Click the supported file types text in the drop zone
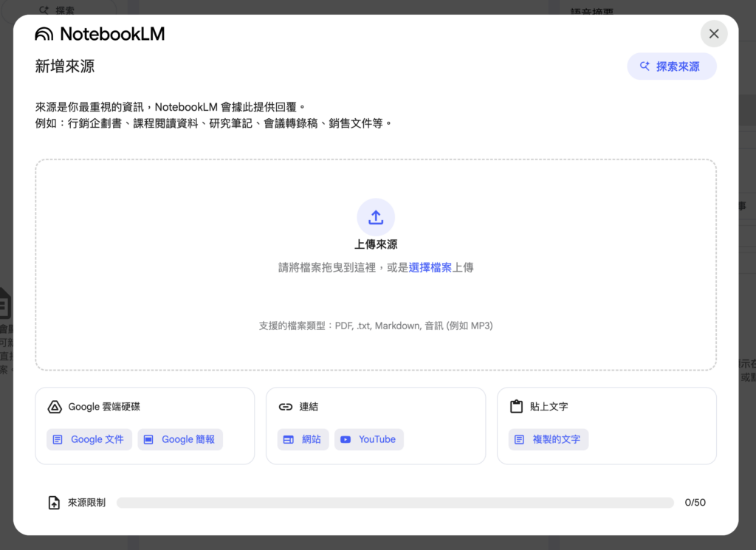This screenshot has height=550, width=756. 376,326
